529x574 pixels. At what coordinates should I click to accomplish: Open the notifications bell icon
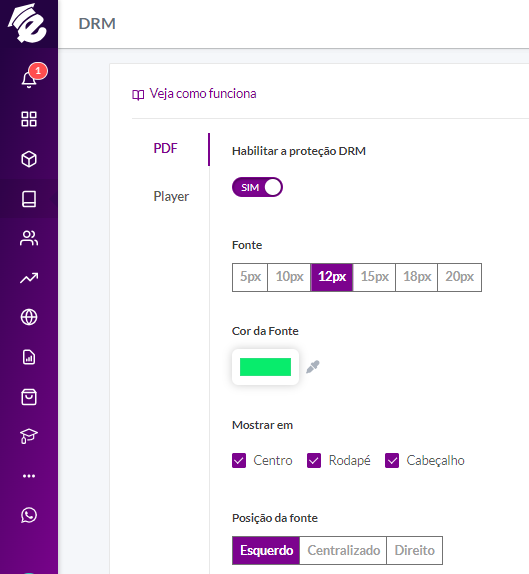point(29,79)
